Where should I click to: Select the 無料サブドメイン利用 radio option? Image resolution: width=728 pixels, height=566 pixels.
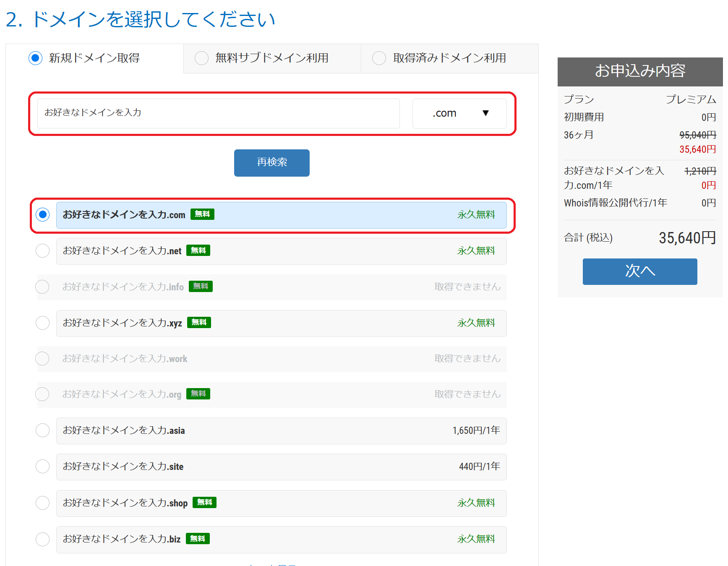201,58
